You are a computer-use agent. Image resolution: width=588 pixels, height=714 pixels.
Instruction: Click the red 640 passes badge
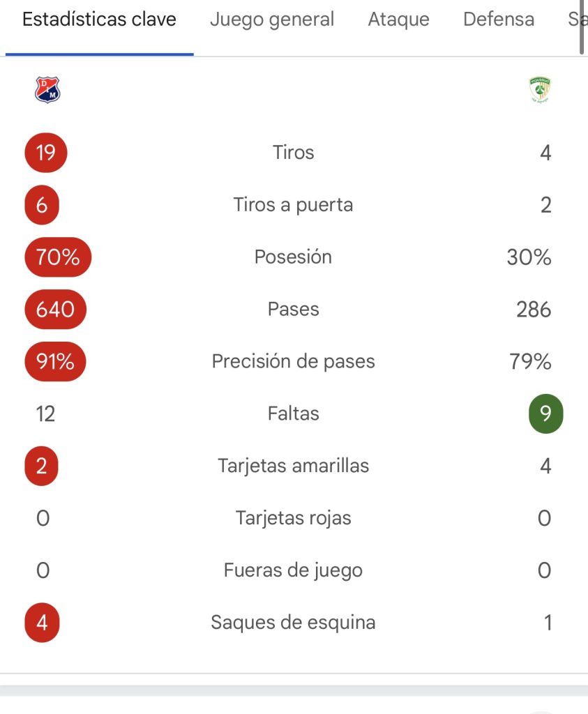(55, 309)
